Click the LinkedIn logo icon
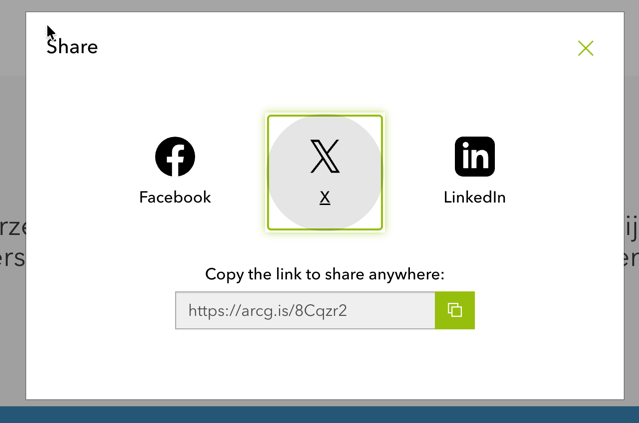The height and width of the screenshot is (423, 639). 475,156
